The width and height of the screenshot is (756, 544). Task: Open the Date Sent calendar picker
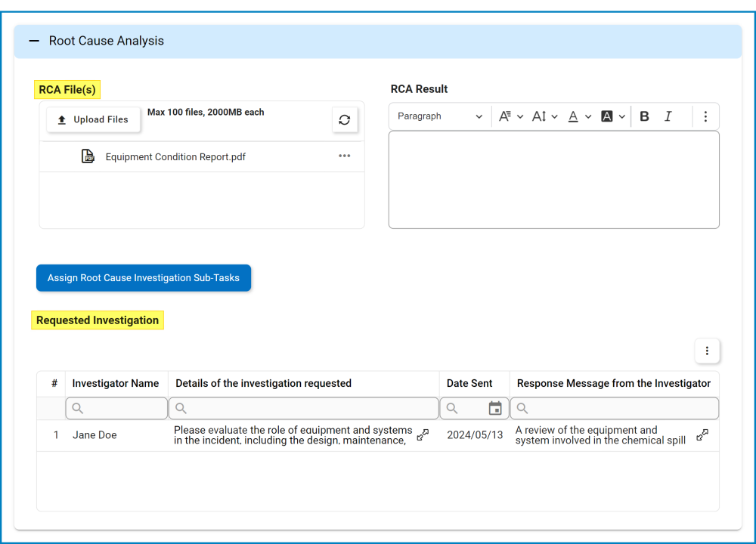point(495,409)
